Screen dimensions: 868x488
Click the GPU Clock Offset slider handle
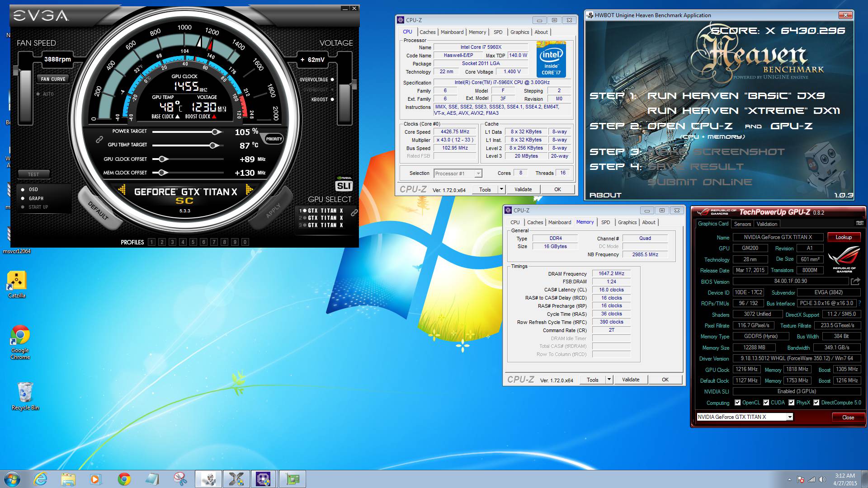163,159
